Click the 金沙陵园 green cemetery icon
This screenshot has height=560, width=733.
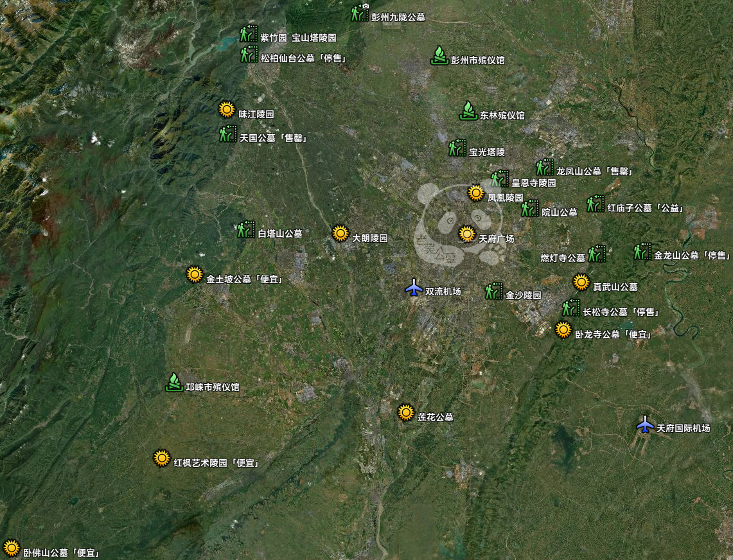493,292
